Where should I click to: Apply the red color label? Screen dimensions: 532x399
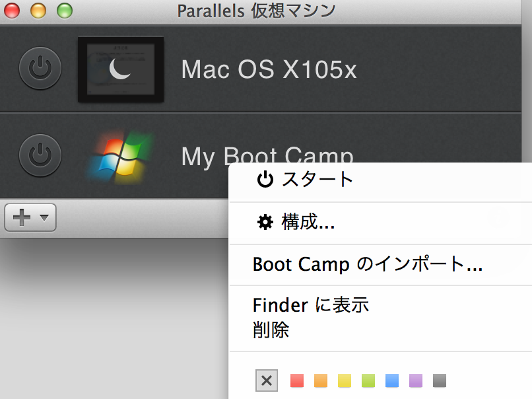coord(297,381)
